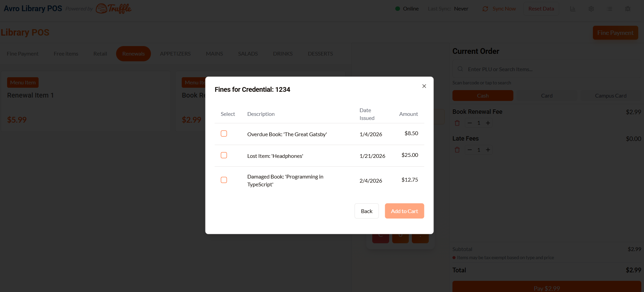644x292 pixels.
Task: Click Reset Data in the header
Action: coord(541,9)
